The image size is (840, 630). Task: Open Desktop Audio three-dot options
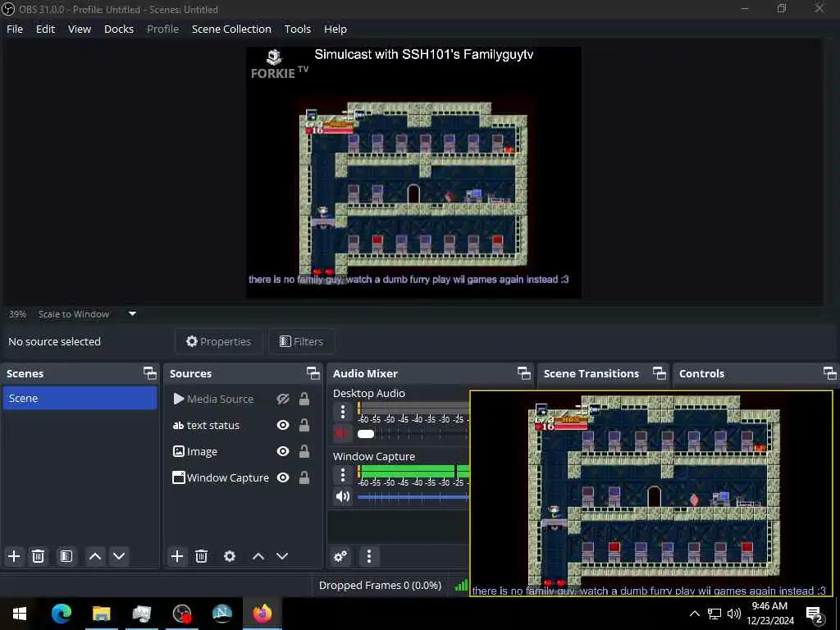(x=343, y=412)
